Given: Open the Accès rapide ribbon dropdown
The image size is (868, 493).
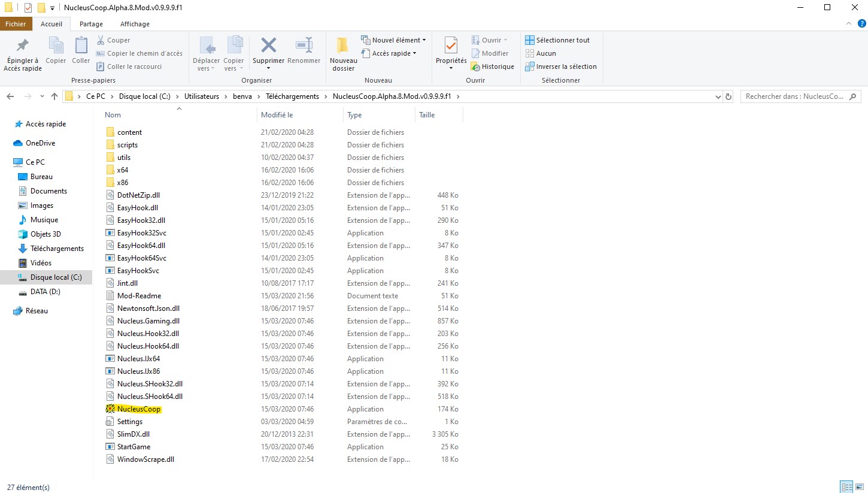Looking at the screenshot, I should point(389,53).
